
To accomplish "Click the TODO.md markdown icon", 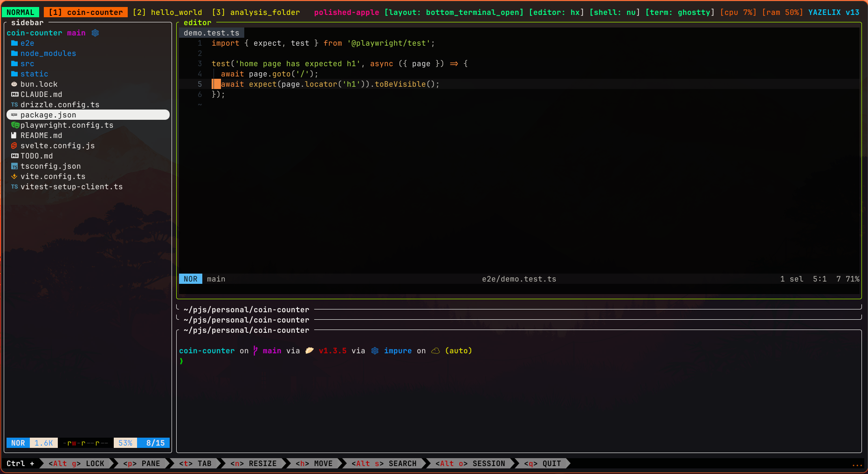I will (14, 156).
